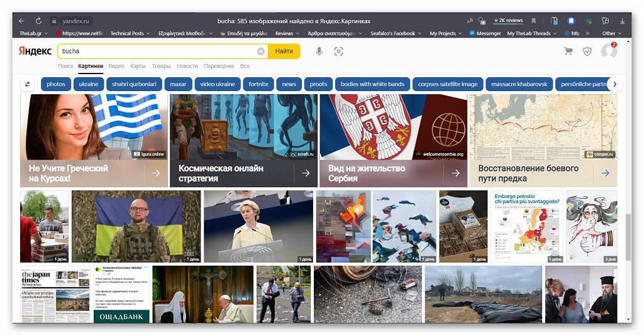644x336 pixels.
Task: Click the page vertical scrollbar
Action: tap(628, 237)
